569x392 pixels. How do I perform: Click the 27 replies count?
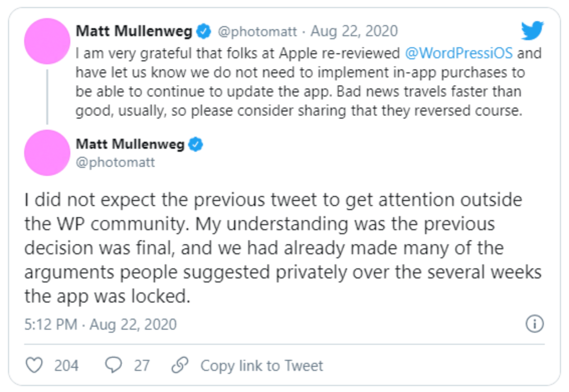pyautogui.click(x=142, y=365)
